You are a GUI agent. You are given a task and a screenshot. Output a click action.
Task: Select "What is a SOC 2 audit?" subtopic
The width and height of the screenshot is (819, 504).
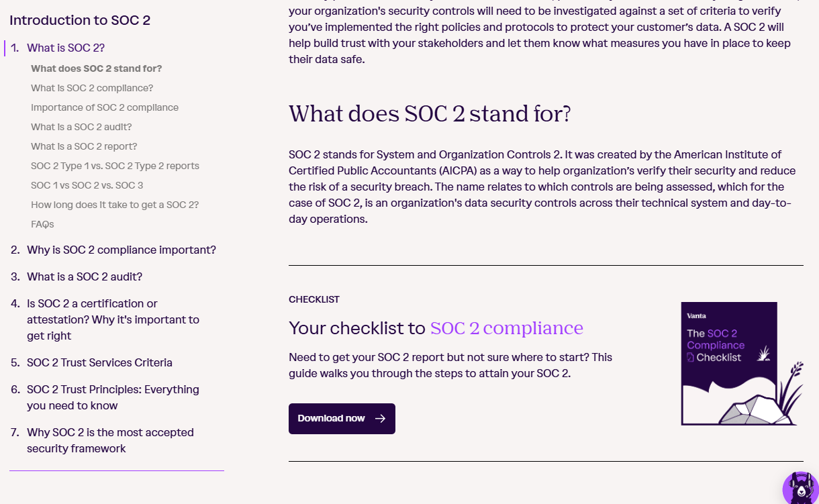coord(81,127)
